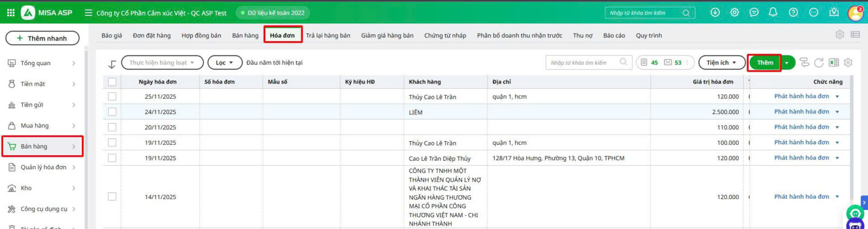Click the Excel export icon
Viewport: 868px width, 229px height.
click(834, 63)
